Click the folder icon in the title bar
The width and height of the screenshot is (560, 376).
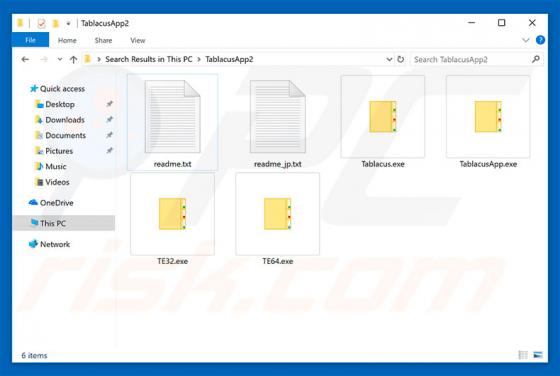(x=20, y=24)
